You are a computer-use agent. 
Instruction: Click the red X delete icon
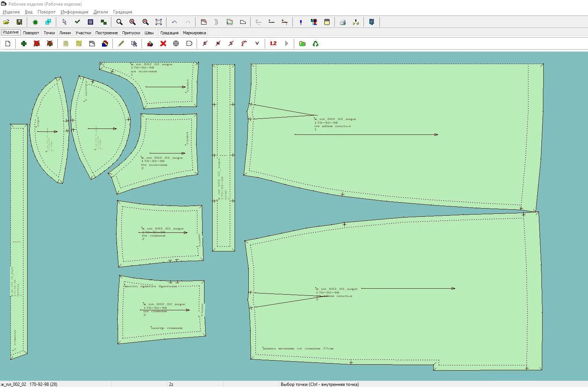click(163, 44)
